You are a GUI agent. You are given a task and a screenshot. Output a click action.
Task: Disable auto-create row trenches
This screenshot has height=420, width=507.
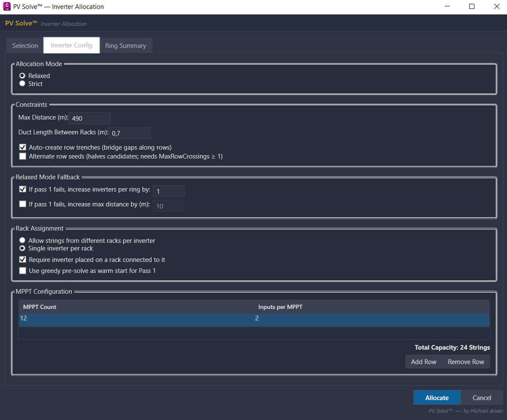pos(22,147)
